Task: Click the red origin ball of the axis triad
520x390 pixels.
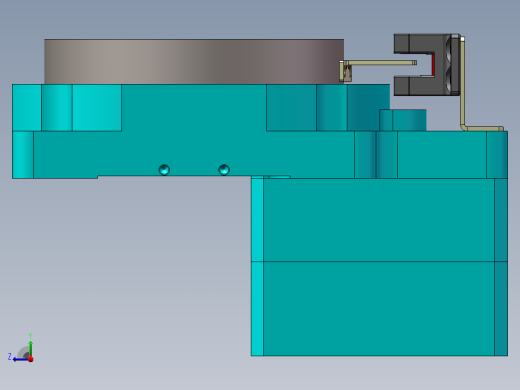Action: coord(31,359)
